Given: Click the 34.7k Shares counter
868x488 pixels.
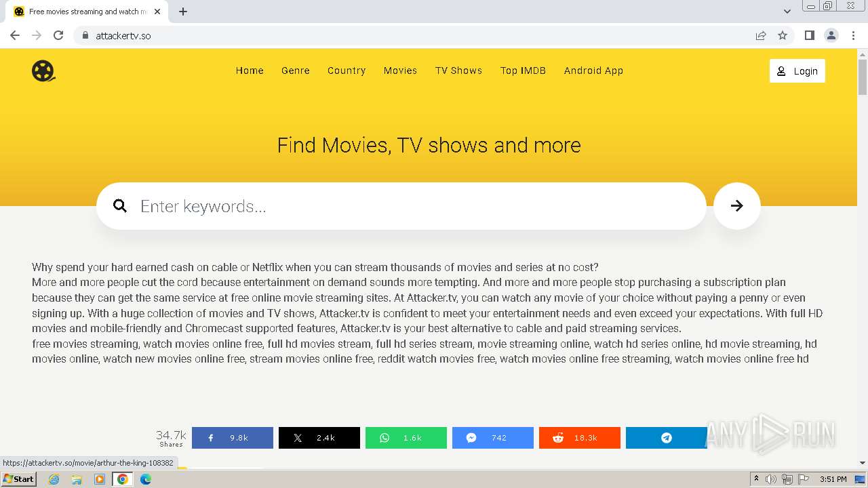Looking at the screenshot, I should (171, 438).
